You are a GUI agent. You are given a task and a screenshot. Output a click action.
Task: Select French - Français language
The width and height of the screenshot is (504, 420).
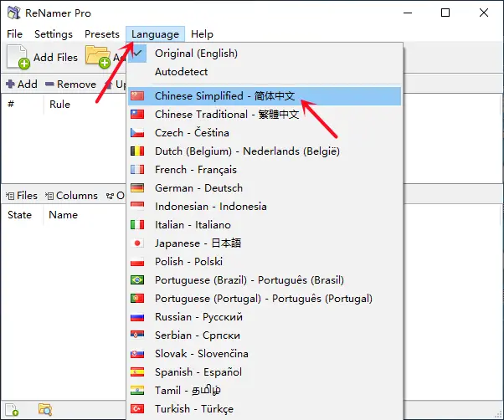pyautogui.click(x=265, y=170)
